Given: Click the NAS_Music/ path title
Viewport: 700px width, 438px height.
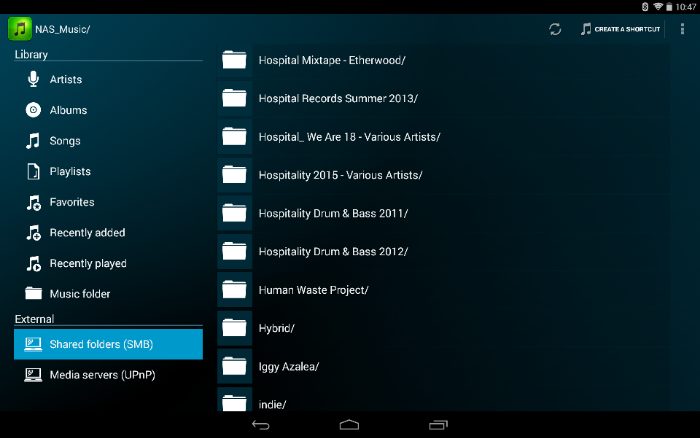Looking at the screenshot, I should [x=62, y=29].
